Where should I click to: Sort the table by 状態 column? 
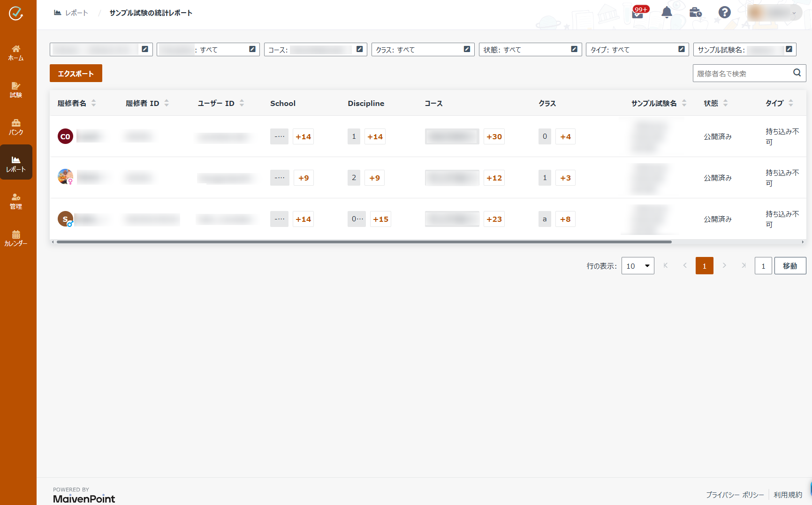click(x=725, y=103)
